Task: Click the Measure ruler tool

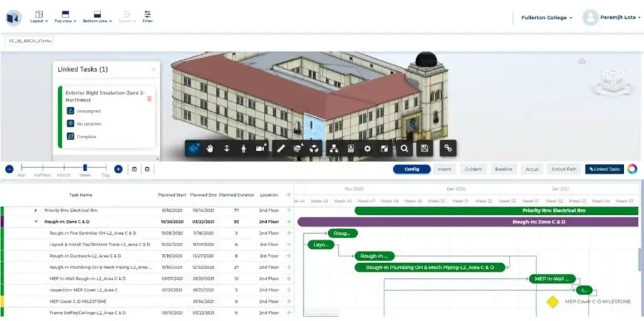Action: (281, 148)
